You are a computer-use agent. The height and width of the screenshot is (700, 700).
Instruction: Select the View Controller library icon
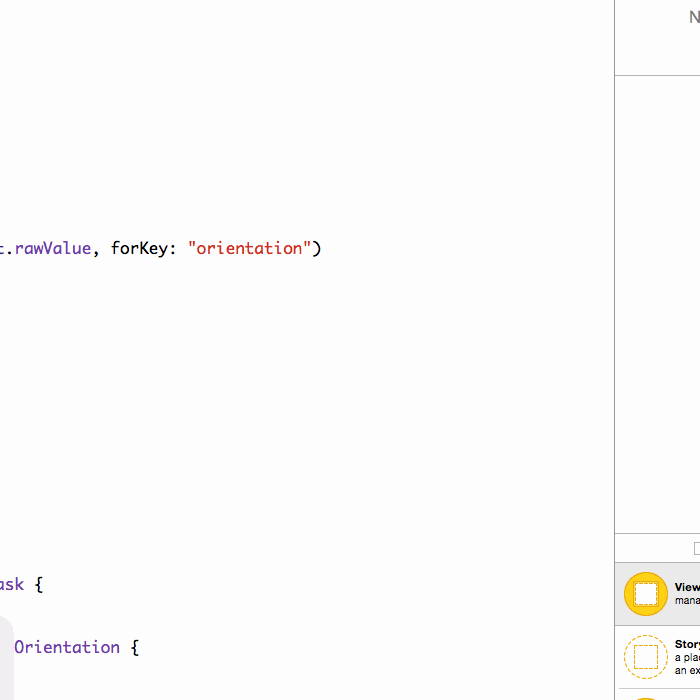point(645,594)
